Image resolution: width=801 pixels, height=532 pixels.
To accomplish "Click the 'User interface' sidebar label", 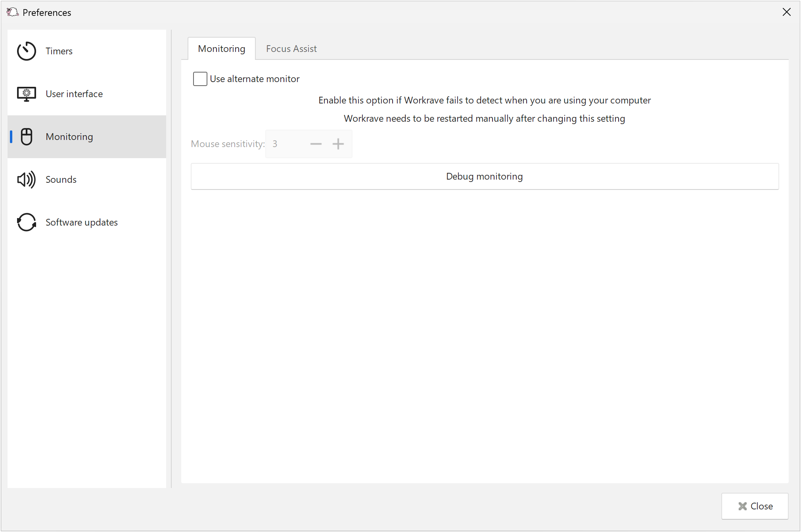I will (x=74, y=94).
